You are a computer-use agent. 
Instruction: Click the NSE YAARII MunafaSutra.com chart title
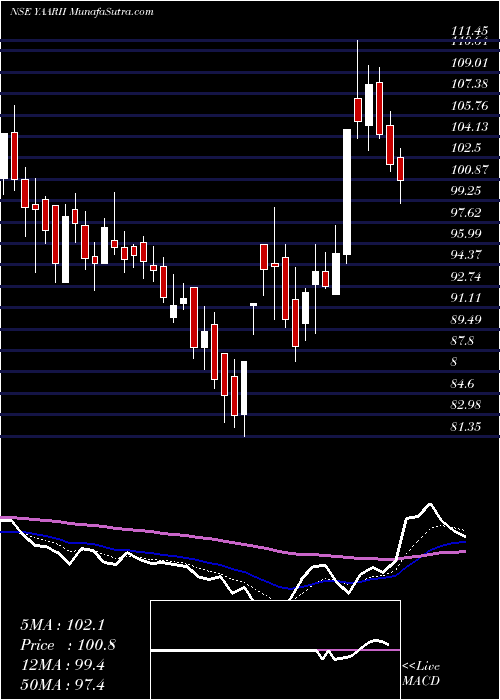pos(82,12)
